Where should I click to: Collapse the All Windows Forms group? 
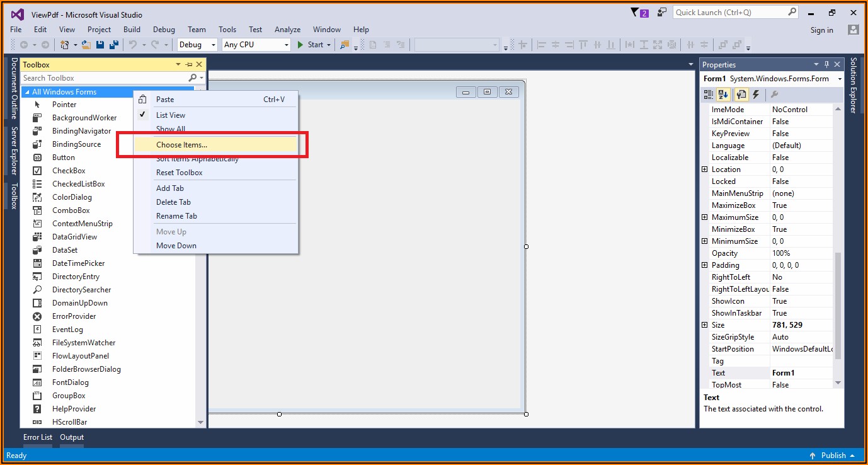coord(27,92)
